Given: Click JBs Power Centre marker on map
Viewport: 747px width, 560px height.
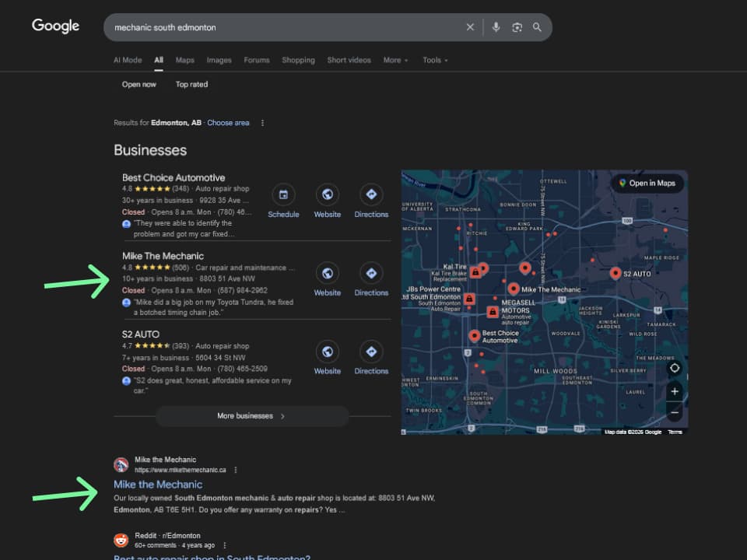Looking at the screenshot, I should click(469, 299).
